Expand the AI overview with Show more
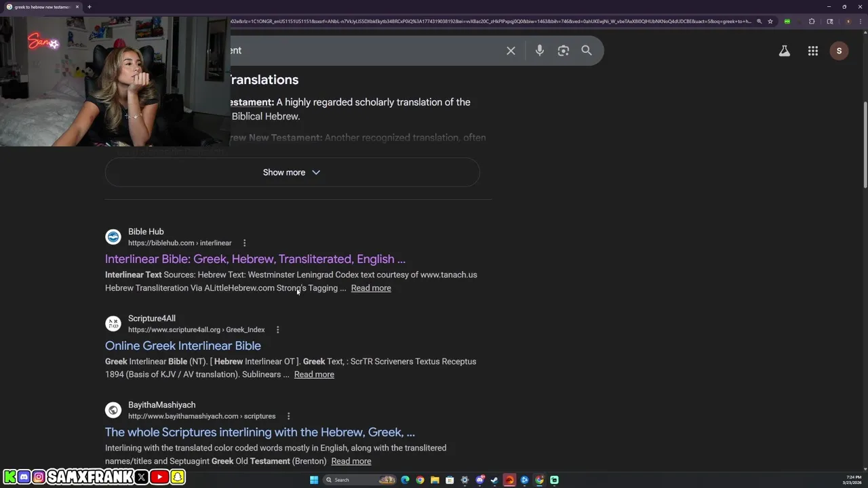This screenshot has height=488, width=868. coord(292,172)
